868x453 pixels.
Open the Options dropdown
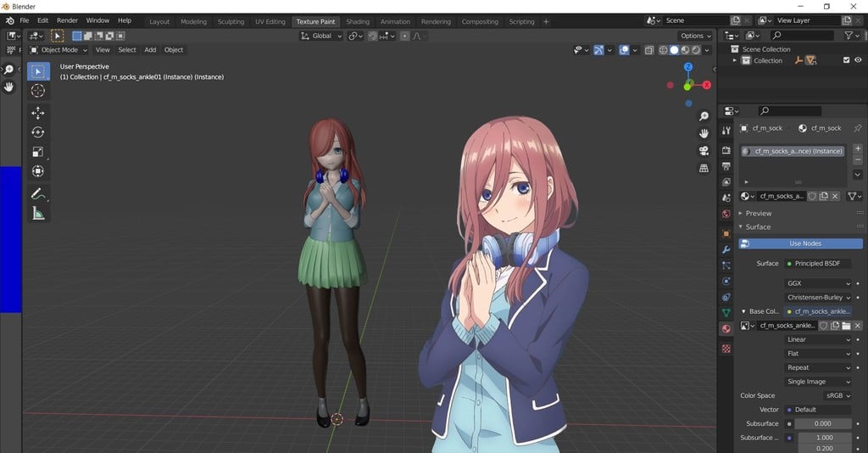696,36
